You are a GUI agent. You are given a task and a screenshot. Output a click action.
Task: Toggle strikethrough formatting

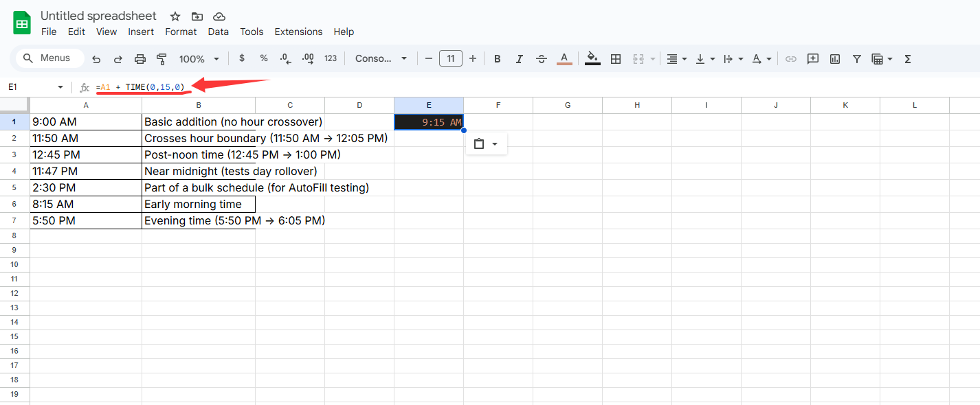coord(542,59)
